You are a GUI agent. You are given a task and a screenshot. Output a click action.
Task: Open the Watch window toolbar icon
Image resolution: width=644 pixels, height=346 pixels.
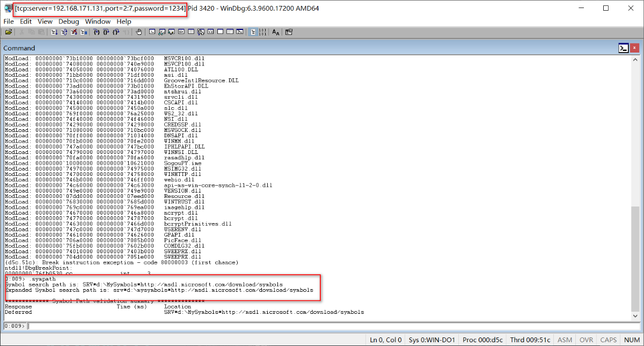(162, 32)
